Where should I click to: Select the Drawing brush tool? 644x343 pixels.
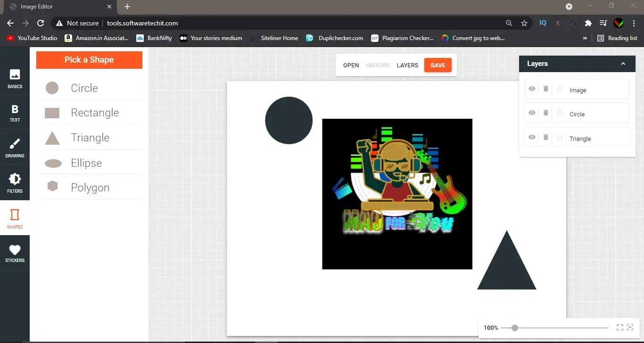coord(15,147)
